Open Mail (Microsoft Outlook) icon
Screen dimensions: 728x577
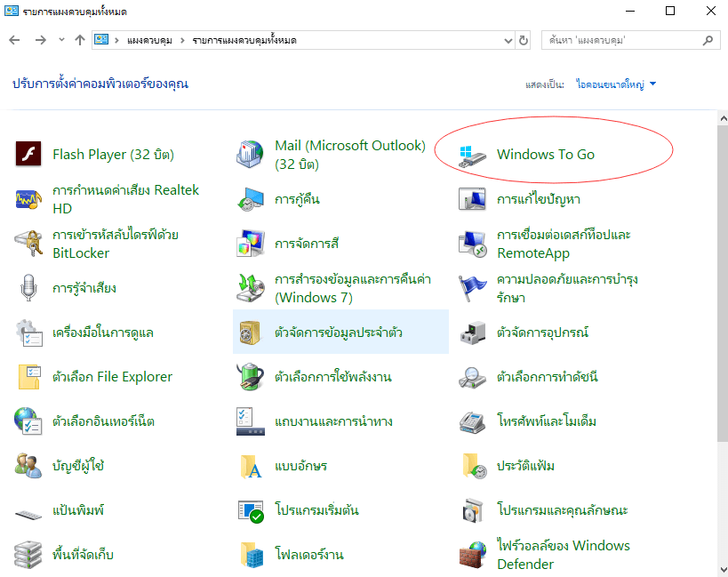[x=251, y=155]
